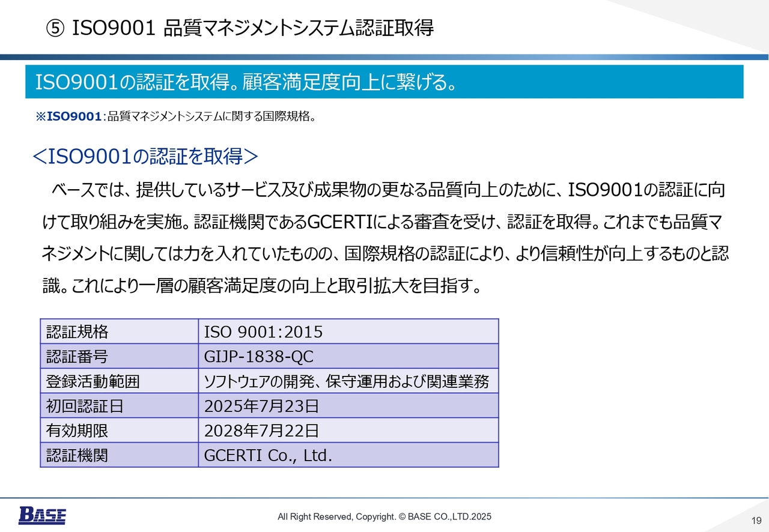
Task: Click the footnote '※ISO9001:品質マネジメントシステムに関する国際規格。'
Action: click(176, 116)
